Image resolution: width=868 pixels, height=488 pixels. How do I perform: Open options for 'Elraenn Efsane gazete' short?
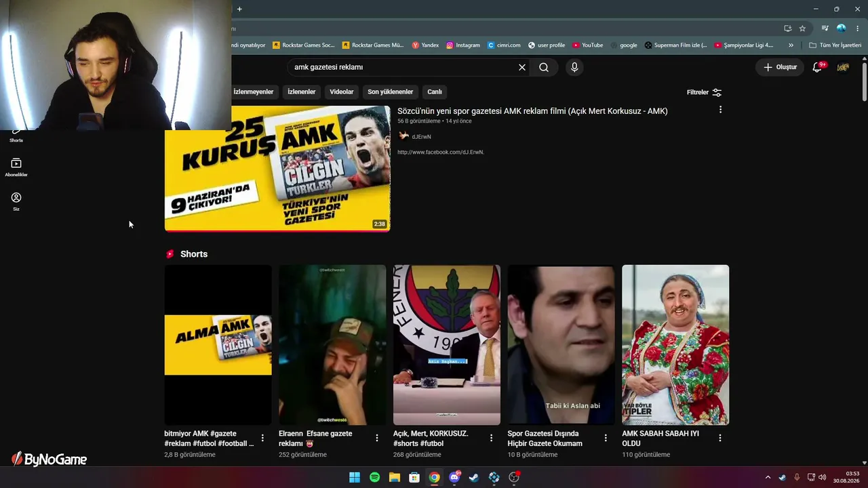(377, 439)
